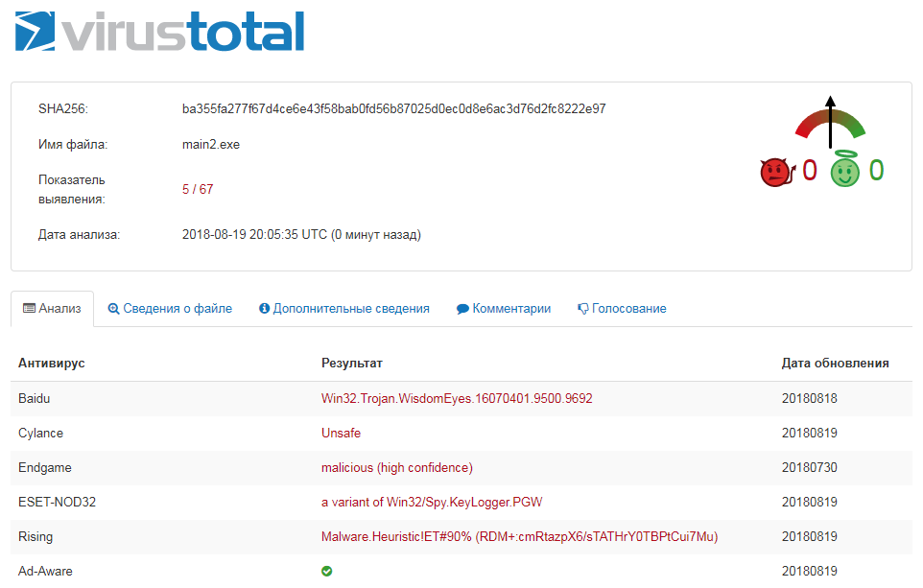Click the Результат column header
This screenshot has height=588, width=923.
(x=352, y=364)
